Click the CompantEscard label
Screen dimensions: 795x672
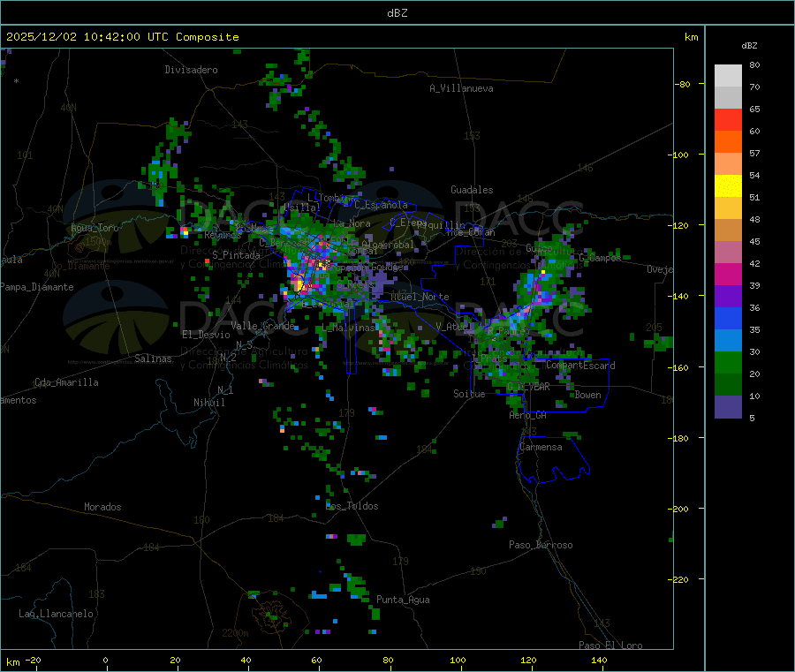pos(580,366)
